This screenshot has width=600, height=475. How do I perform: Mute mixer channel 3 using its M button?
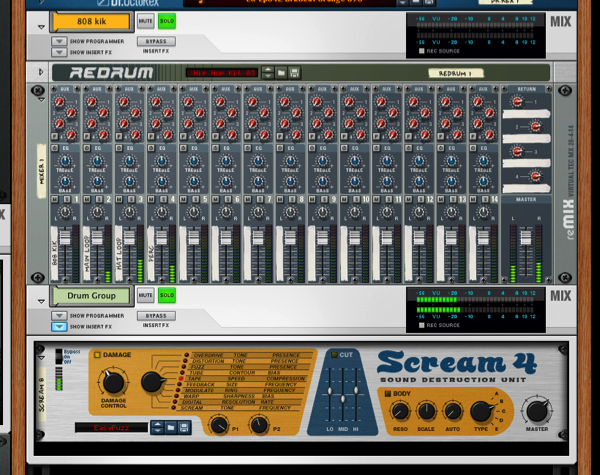[x=119, y=199]
